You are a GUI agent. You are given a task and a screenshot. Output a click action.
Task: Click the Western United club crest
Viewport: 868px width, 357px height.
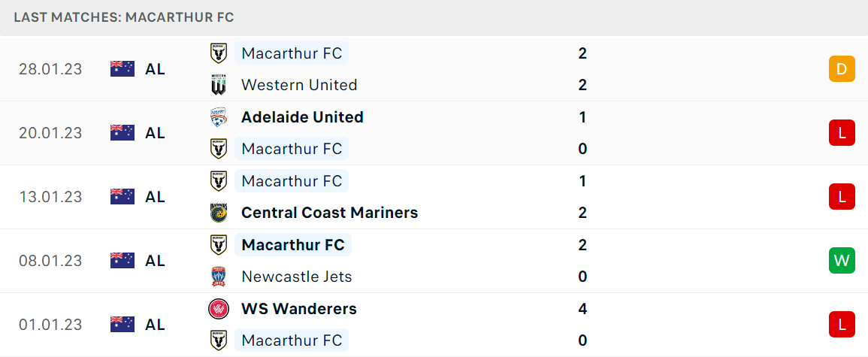tap(219, 85)
